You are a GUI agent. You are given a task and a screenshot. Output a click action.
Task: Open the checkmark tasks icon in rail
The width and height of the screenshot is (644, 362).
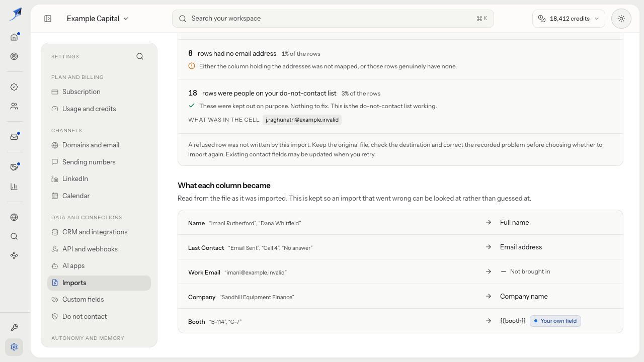(x=14, y=87)
